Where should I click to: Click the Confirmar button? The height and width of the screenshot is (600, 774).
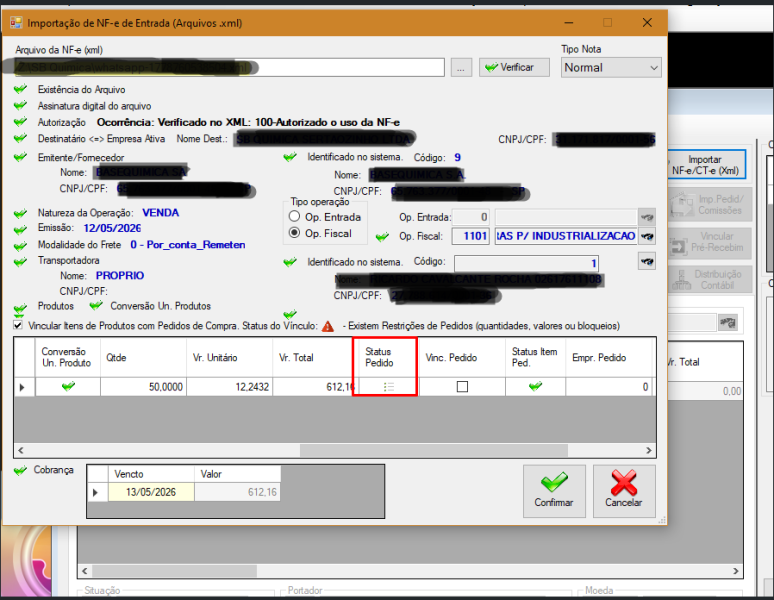pyautogui.click(x=554, y=491)
